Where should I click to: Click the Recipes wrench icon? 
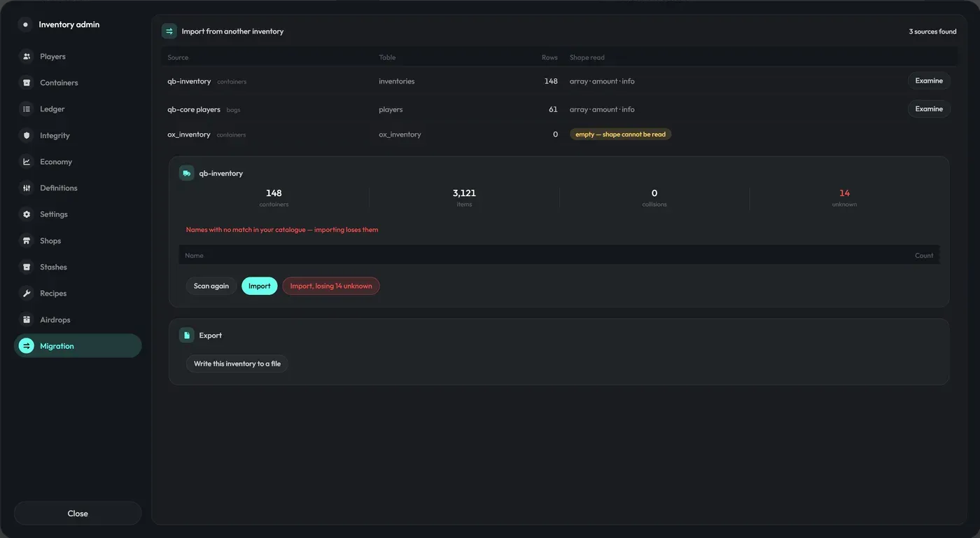(27, 294)
